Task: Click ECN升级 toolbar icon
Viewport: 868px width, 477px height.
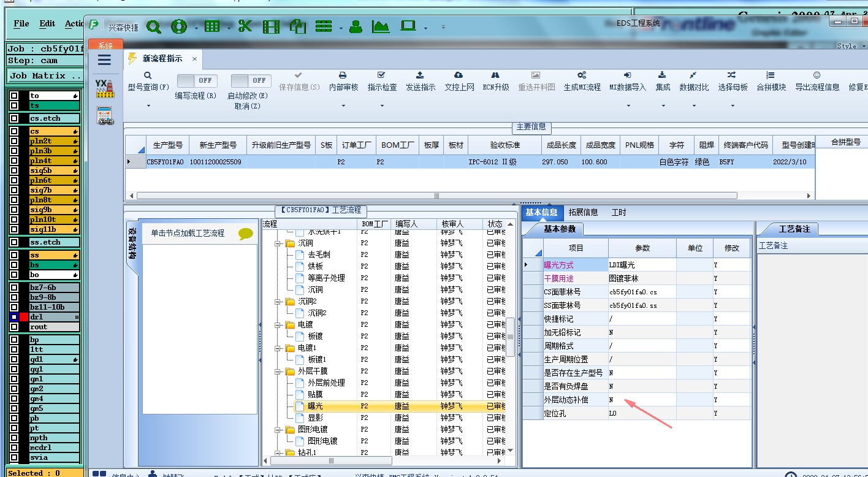Action: click(496, 75)
